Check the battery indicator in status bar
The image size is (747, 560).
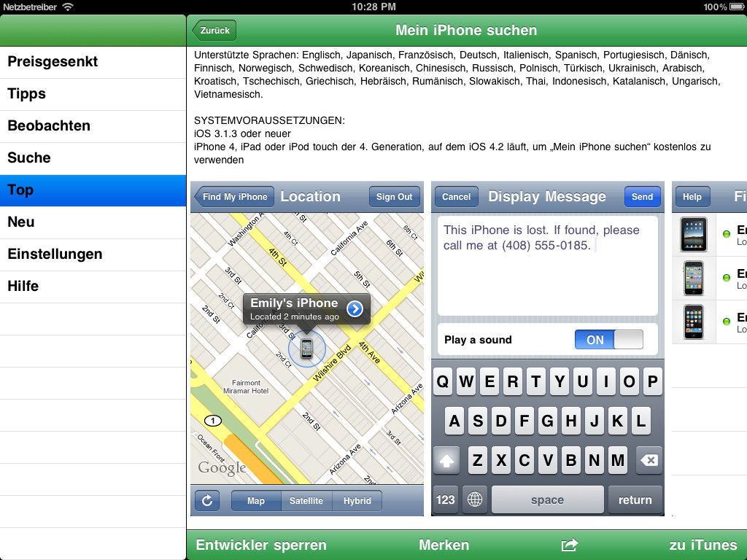pos(738,7)
